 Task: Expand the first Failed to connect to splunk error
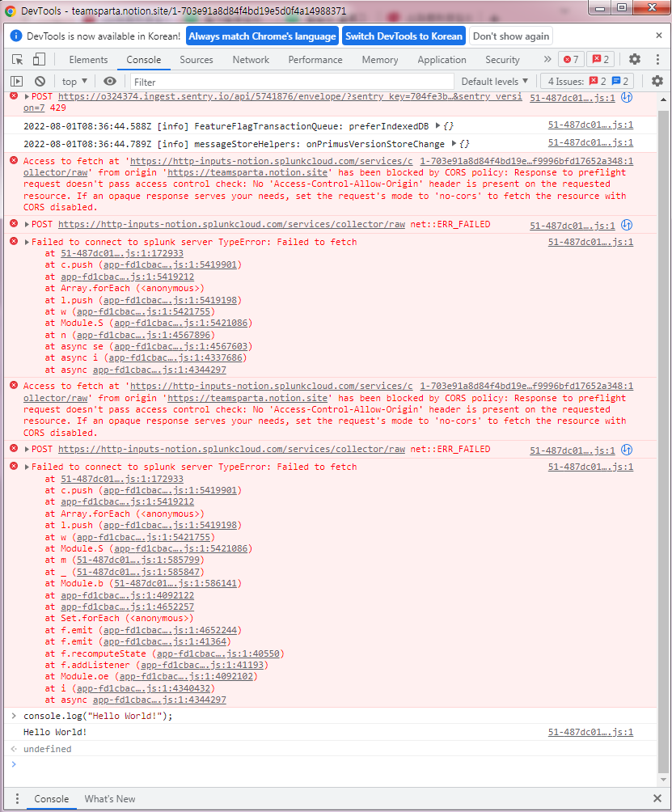pyautogui.click(x=27, y=242)
